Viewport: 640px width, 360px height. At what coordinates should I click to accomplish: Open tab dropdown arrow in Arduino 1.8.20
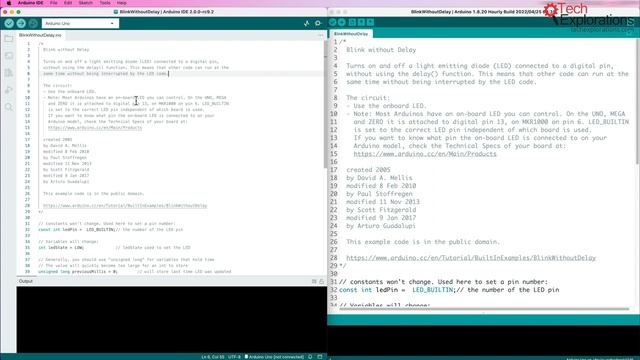[630, 33]
